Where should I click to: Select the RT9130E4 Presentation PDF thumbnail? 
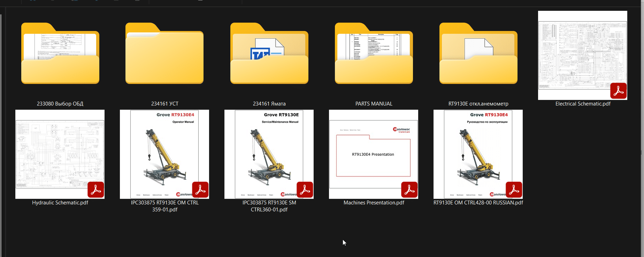(374, 154)
